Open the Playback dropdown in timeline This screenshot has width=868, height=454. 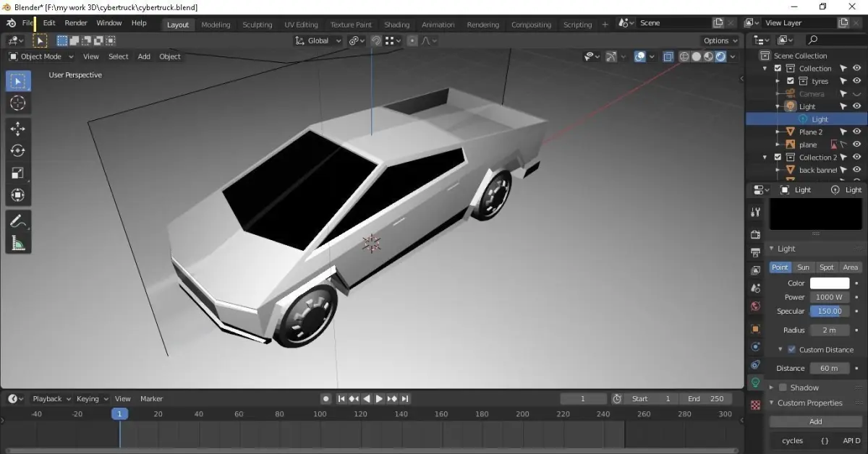coord(51,398)
